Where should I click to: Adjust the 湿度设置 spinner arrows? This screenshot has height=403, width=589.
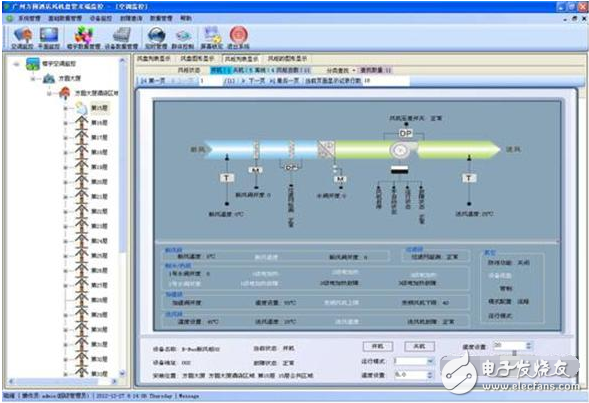(x=430, y=375)
